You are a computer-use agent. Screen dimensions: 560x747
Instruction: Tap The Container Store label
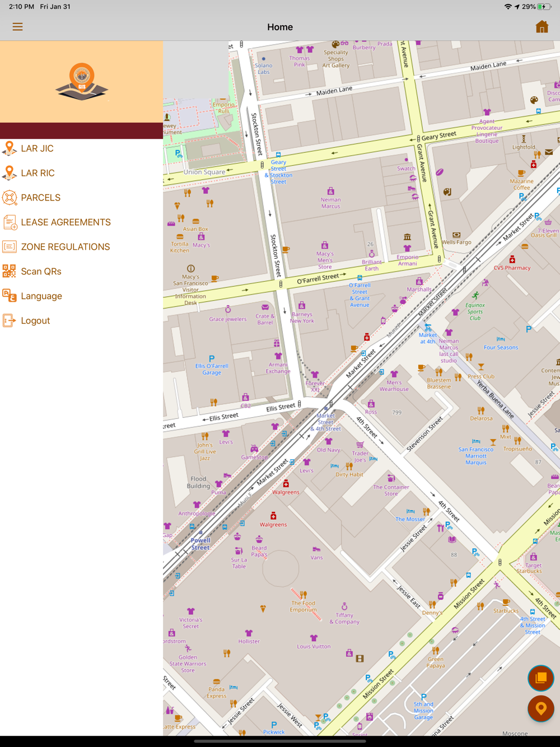point(391,491)
